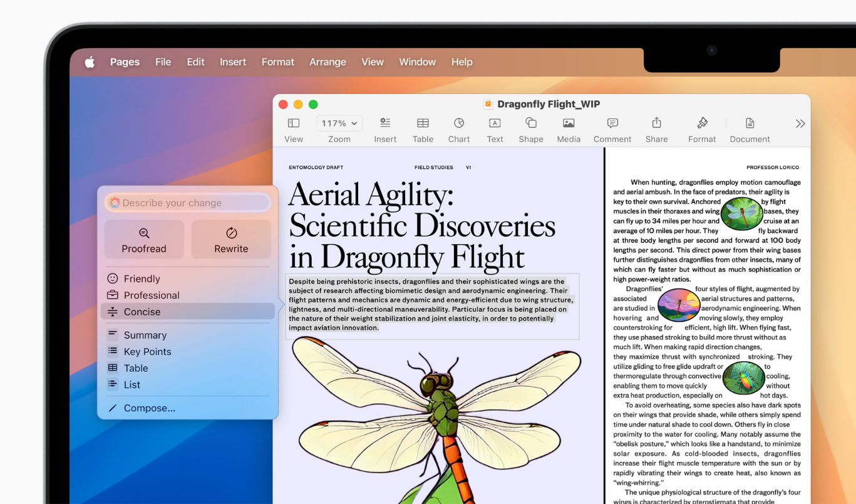The height and width of the screenshot is (504, 856).
Task: Click the Rewrite button
Action: 231,239
